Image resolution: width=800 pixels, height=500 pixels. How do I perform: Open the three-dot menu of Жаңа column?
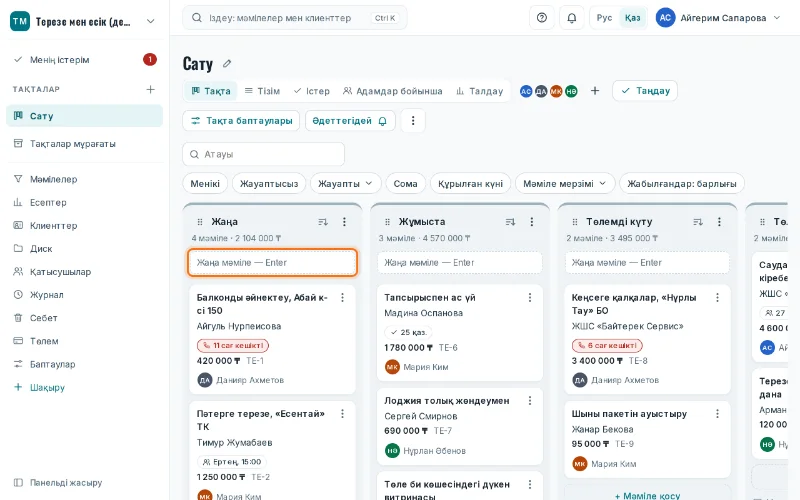coord(344,221)
